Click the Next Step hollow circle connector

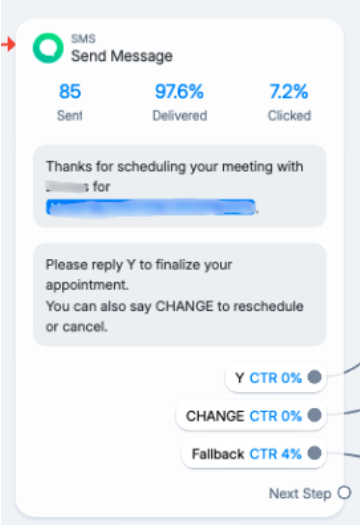click(x=344, y=493)
